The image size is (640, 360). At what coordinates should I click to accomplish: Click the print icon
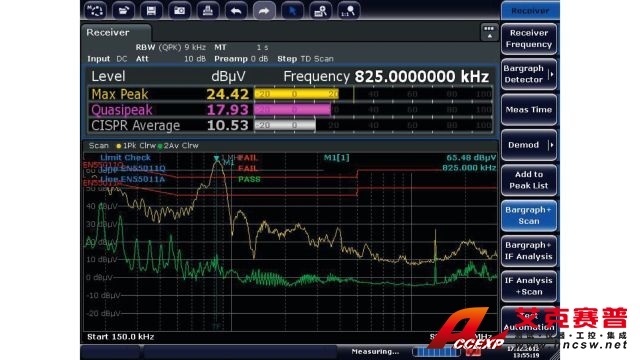(208, 11)
